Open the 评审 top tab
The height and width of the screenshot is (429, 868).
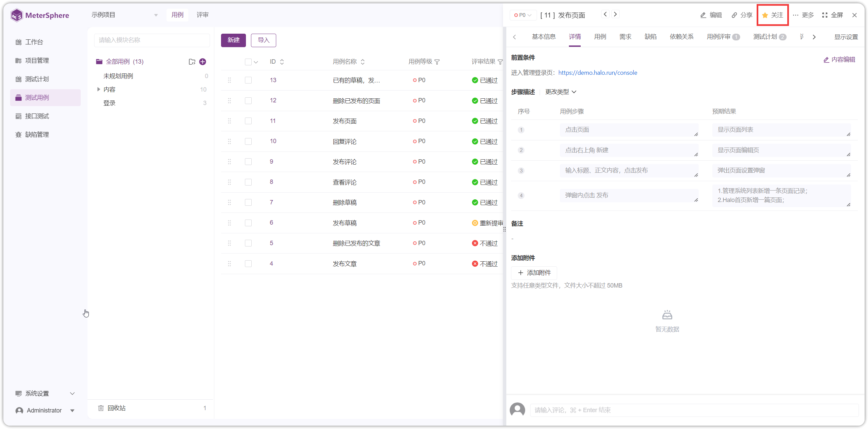pos(203,15)
